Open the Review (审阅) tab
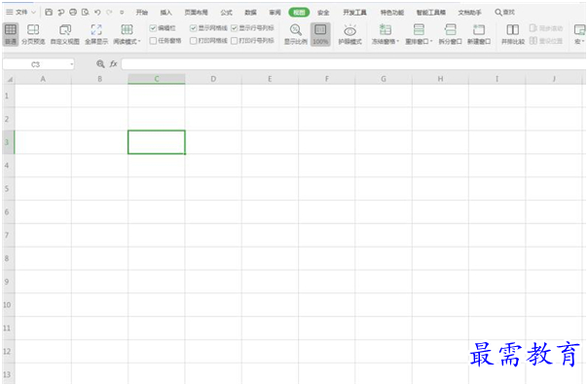This screenshot has width=588, height=385. (275, 13)
